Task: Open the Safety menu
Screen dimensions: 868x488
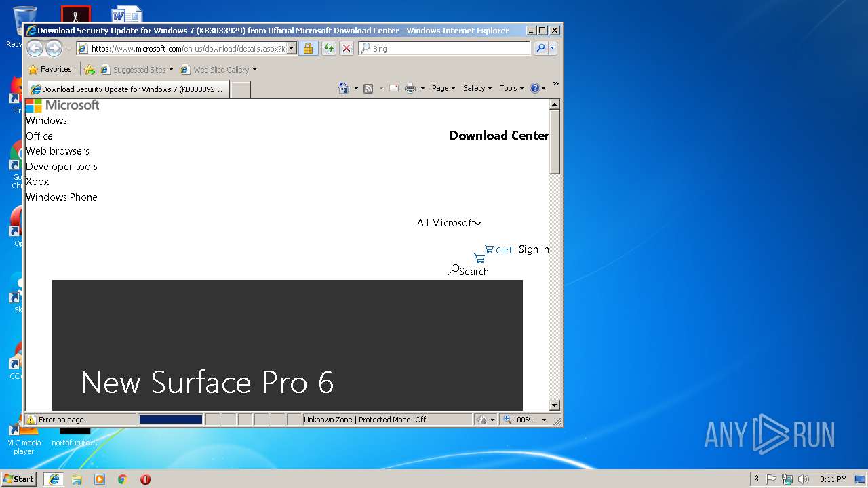Action: [x=477, y=88]
